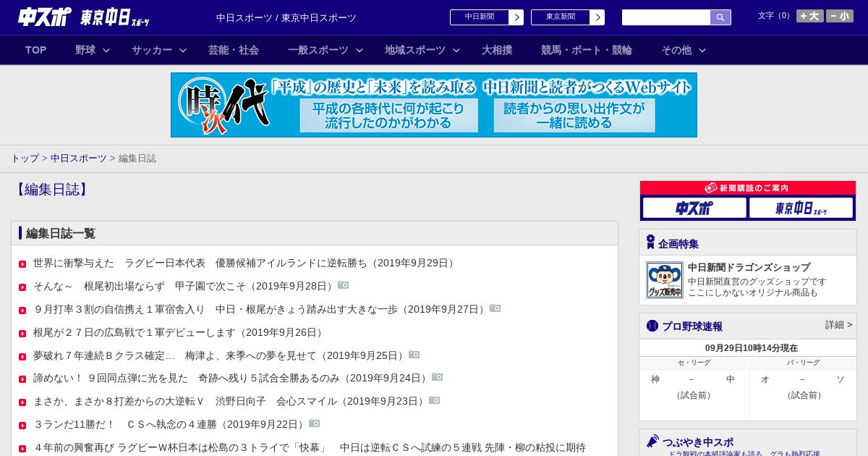The height and width of the screenshot is (456, 868).
Task: Open article まさか、まさか８打差からの大逆転
Action: [x=230, y=402]
